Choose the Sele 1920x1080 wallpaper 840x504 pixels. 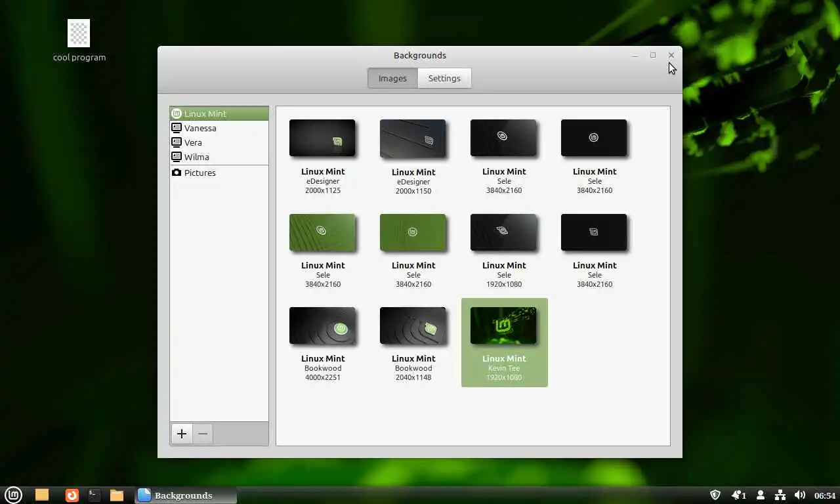(x=504, y=251)
